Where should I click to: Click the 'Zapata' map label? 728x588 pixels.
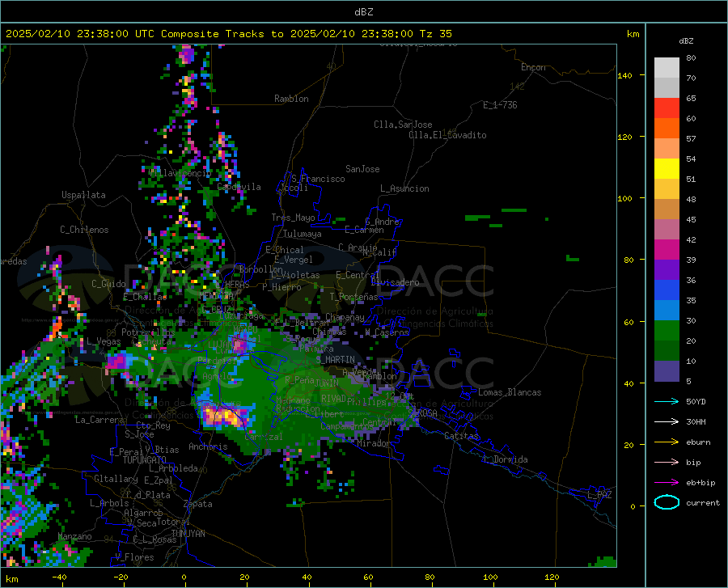[x=198, y=504]
